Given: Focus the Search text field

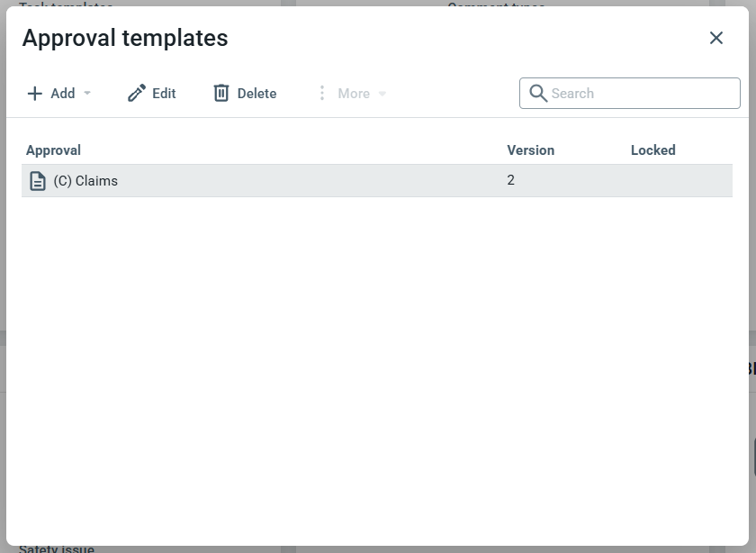Looking at the screenshot, I should [639, 94].
